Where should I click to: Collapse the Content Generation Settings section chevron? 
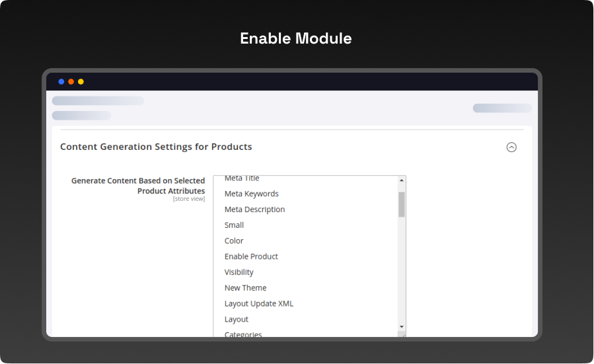pos(511,147)
